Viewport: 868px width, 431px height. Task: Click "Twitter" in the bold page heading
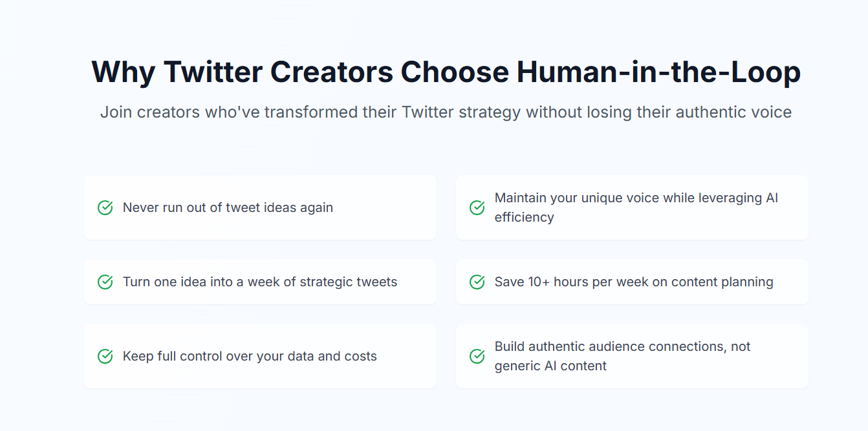pos(213,72)
